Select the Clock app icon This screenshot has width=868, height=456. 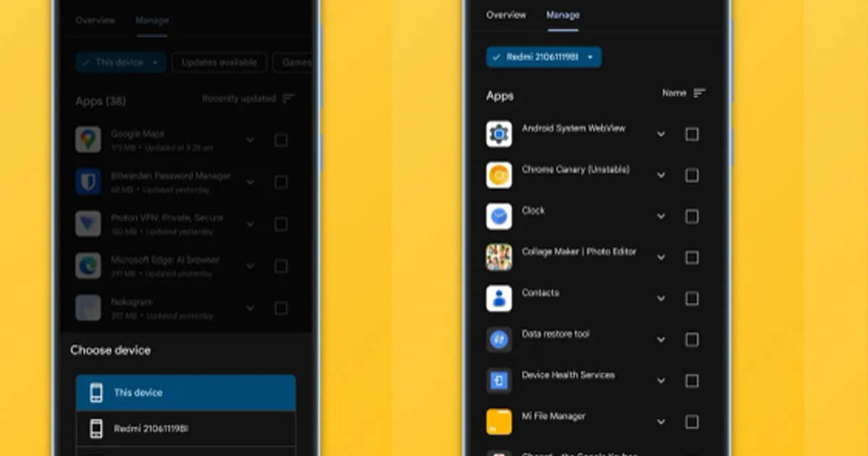(x=499, y=216)
